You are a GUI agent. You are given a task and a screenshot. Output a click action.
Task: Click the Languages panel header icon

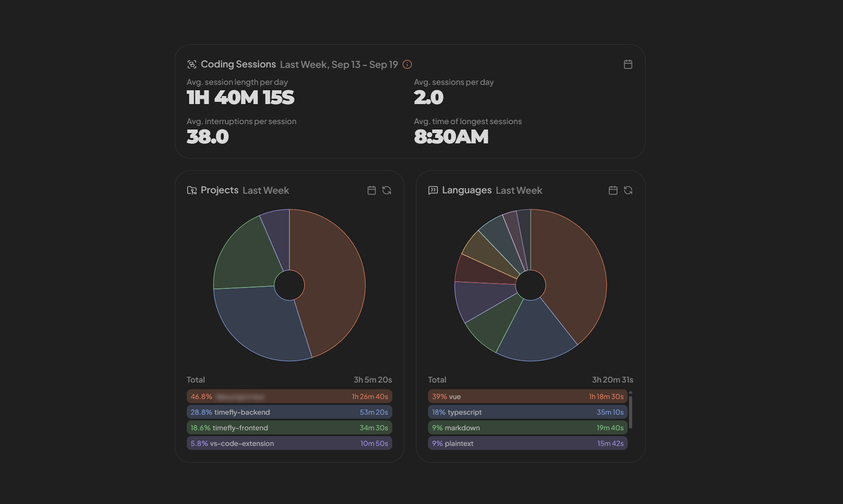tap(433, 190)
